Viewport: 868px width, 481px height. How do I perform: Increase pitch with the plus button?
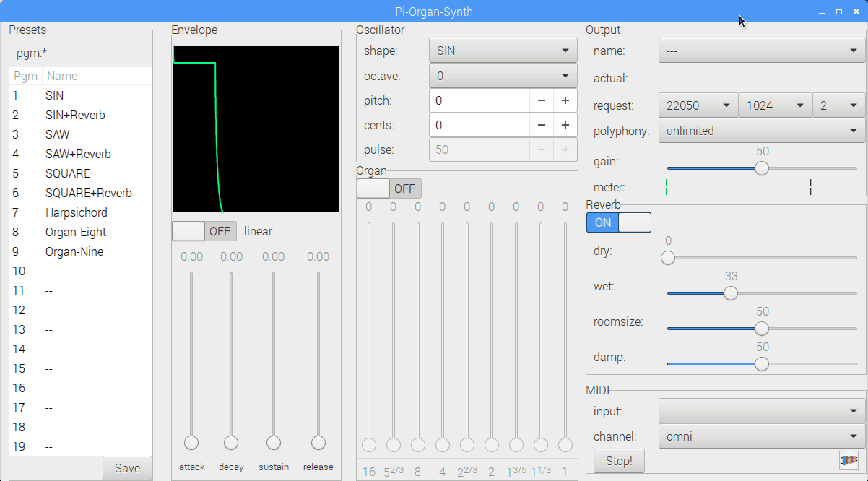[565, 101]
